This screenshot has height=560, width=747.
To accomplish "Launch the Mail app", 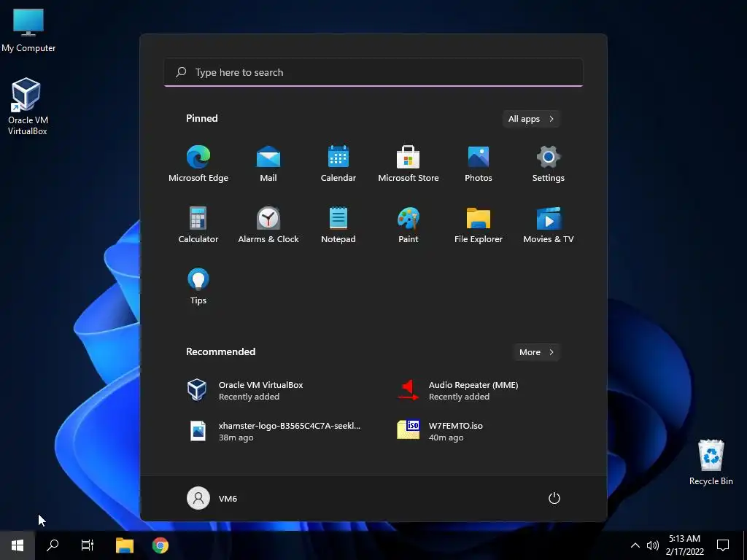I will [268, 164].
